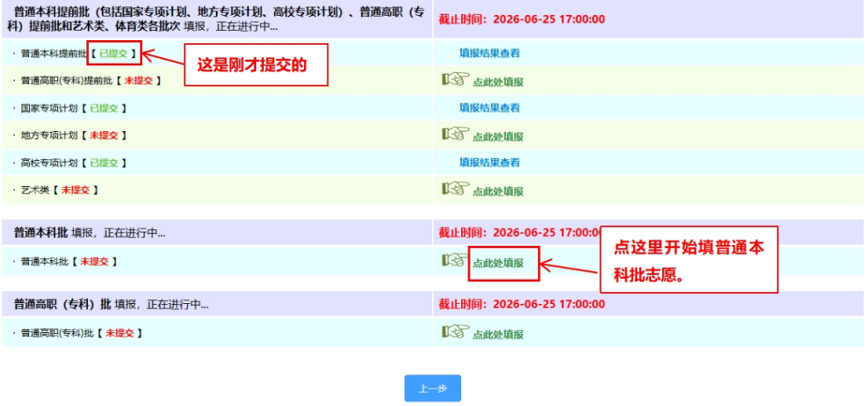View 填报结果查看 for 国家专项计划
The image size is (868, 406).
489,108
